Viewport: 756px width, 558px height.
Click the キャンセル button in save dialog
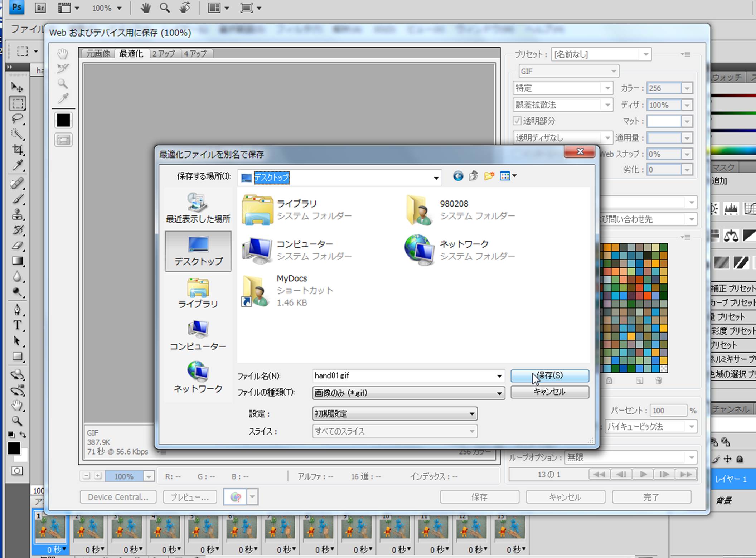pos(549,392)
